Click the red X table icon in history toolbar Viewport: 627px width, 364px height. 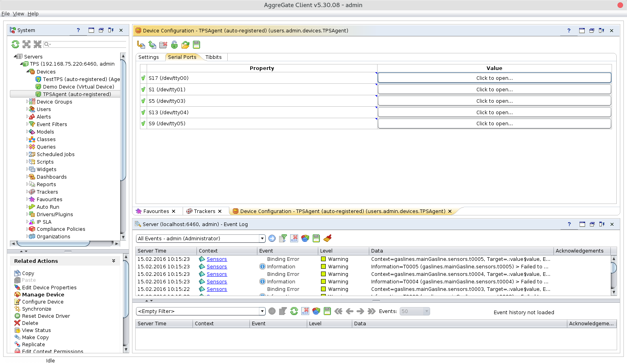click(305, 311)
